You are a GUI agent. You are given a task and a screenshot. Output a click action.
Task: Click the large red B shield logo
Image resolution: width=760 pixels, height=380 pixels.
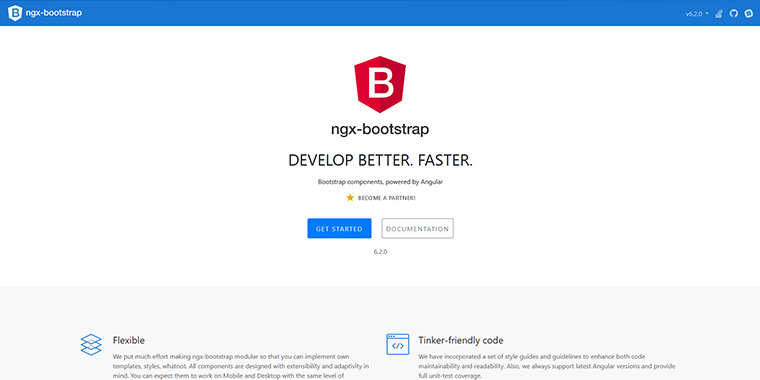[x=380, y=84]
